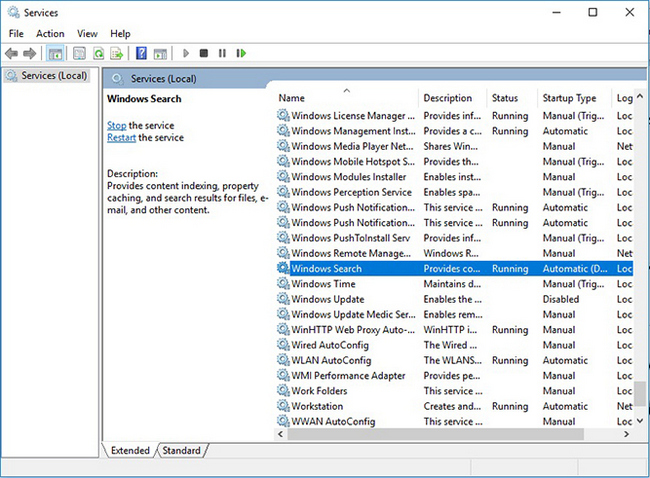Toggle Show/Hide Action Pane toolbar icon

(160, 53)
